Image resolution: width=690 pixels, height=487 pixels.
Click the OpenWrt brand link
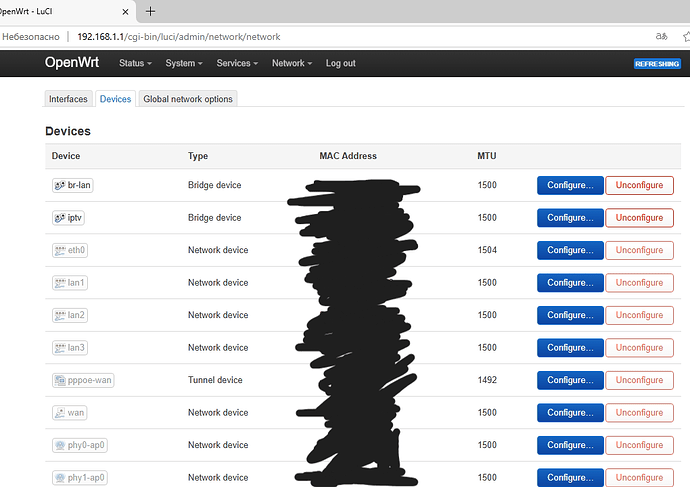[72, 62]
